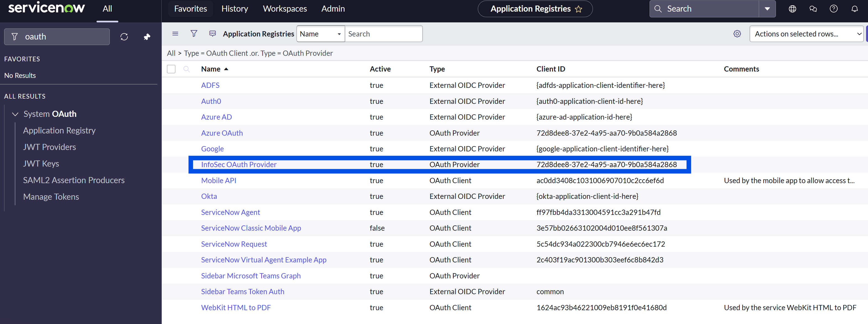Open the ServiceNow Agent record
The width and height of the screenshot is (868, 324).
coord(230,212)
